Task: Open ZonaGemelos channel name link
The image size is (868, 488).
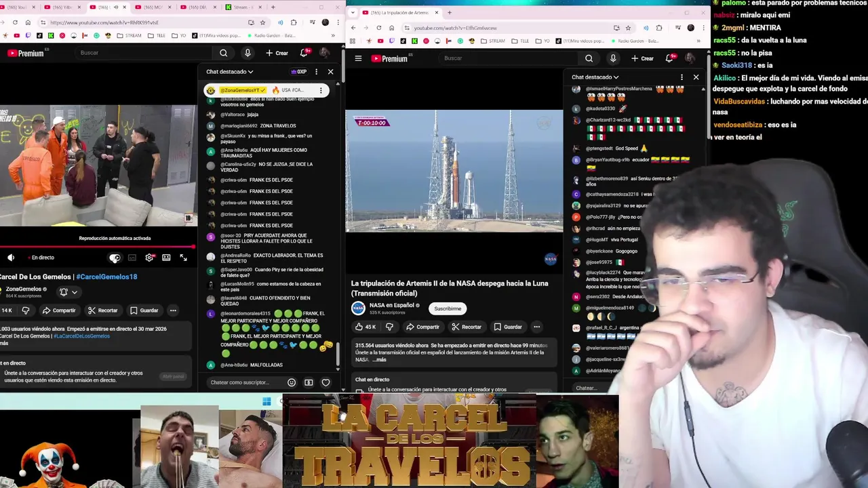Action: click(x=24, y=289)
